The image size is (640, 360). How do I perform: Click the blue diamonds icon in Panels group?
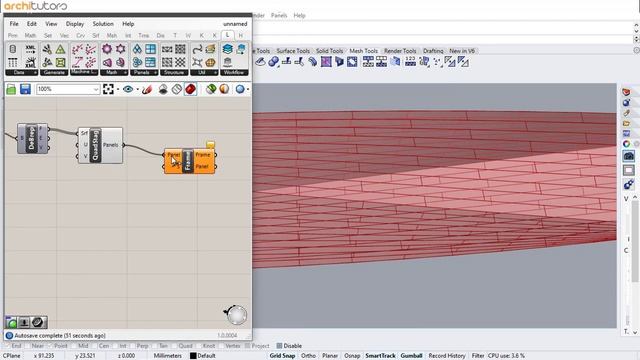pos(137,49)
